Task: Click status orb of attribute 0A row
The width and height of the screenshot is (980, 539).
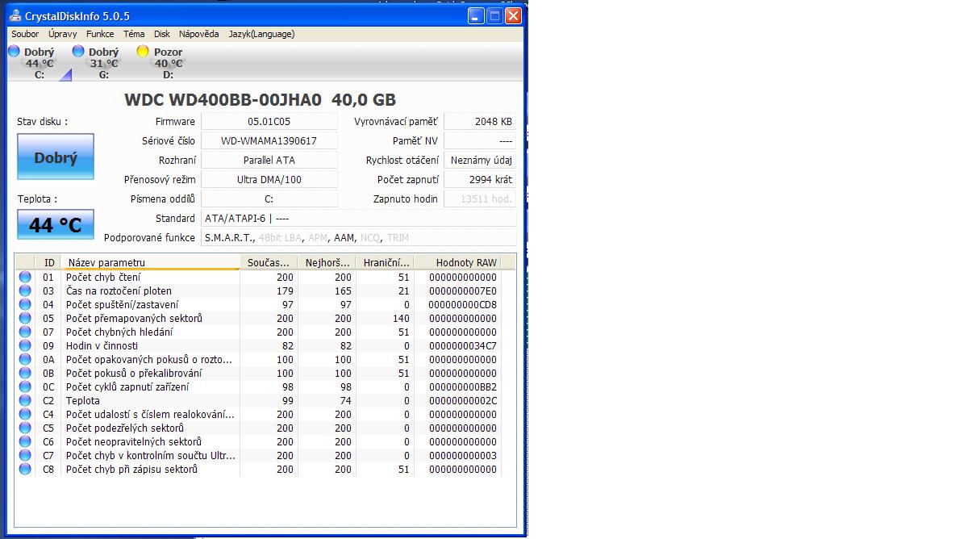Action: 25,359
